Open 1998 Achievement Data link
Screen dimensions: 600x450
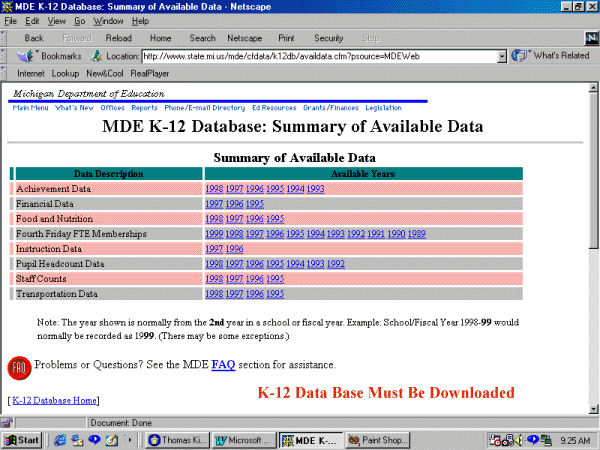click(214, 188)
